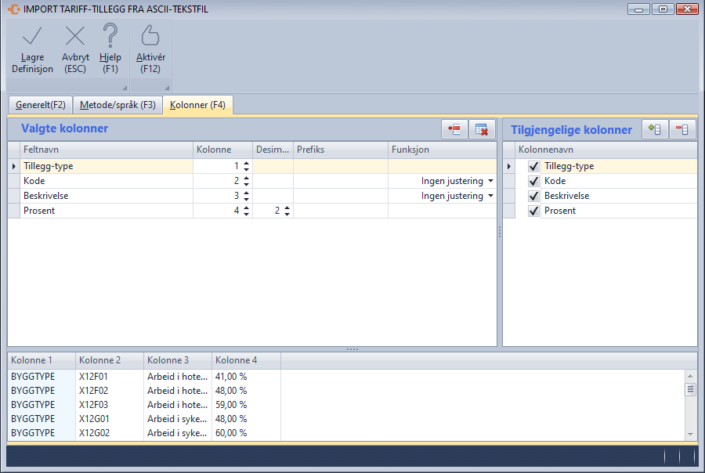Click the Feltnavn column header
This screenshot has width=705, height=473.
(100, 149)
